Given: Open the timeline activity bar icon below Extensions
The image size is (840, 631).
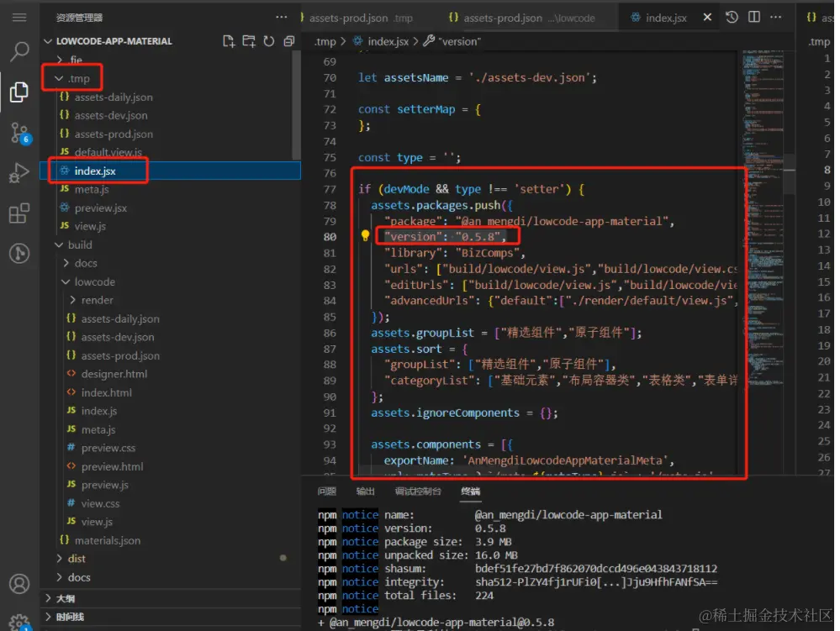Looking at the screenshot, I should tap(19, 253).
